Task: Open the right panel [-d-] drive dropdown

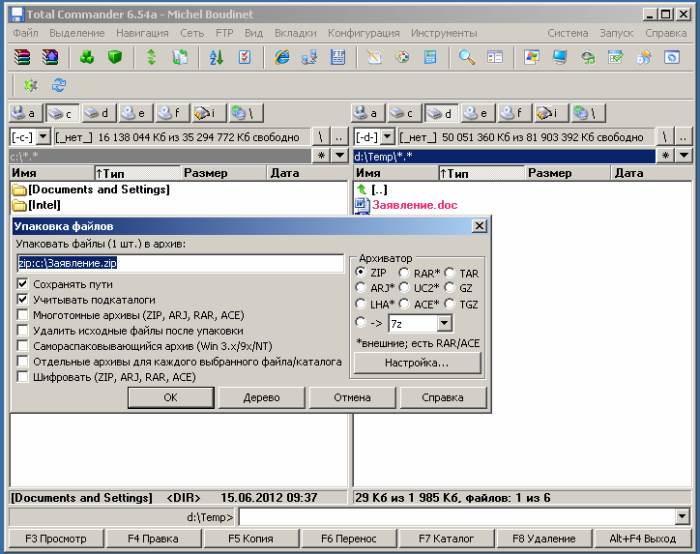Action: tap(388, 137)
